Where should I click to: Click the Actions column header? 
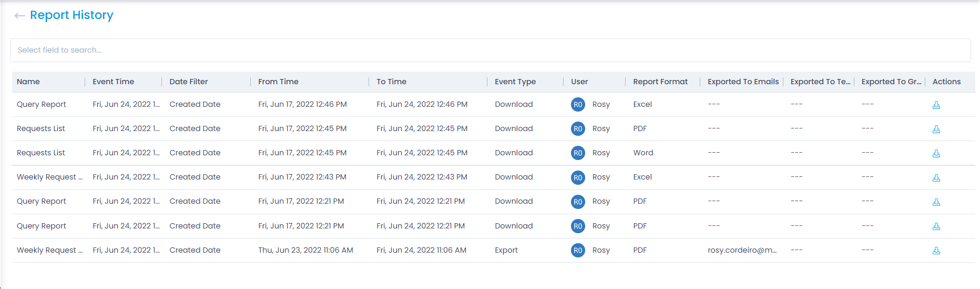coord(946,82)
